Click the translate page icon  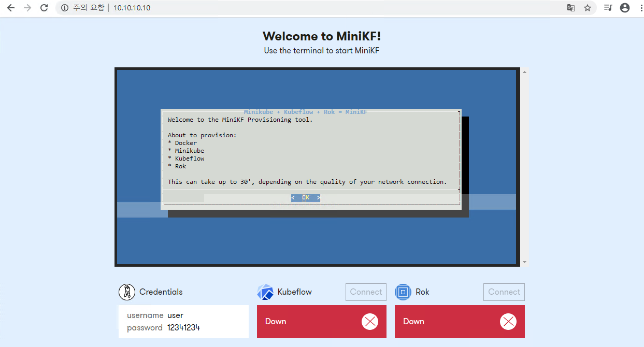coord(570,8)
